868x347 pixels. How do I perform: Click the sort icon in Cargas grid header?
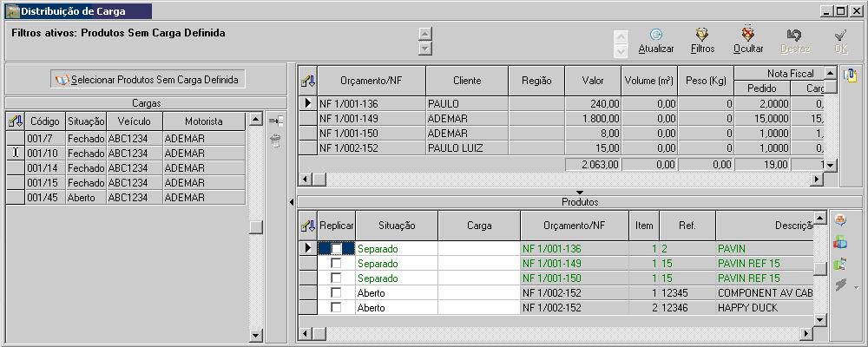(15, 121)
